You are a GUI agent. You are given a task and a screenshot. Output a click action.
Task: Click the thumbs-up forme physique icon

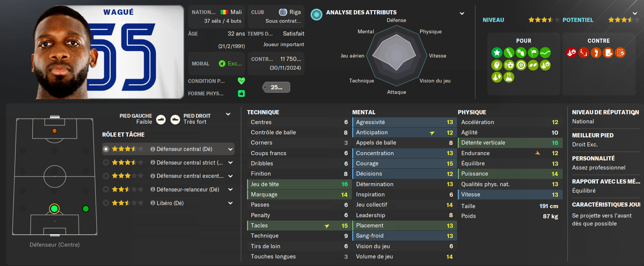click(x=241, y=93)
